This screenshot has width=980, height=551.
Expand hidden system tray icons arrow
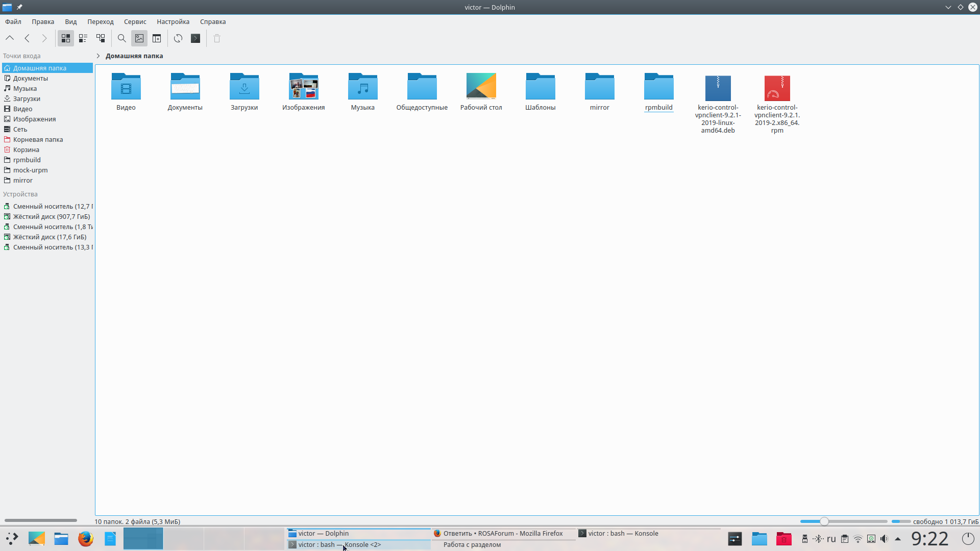(x=898, y=539)
